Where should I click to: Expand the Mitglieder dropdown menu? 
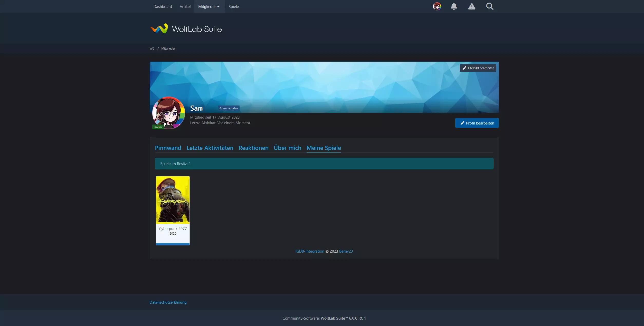tap(209, 7)
